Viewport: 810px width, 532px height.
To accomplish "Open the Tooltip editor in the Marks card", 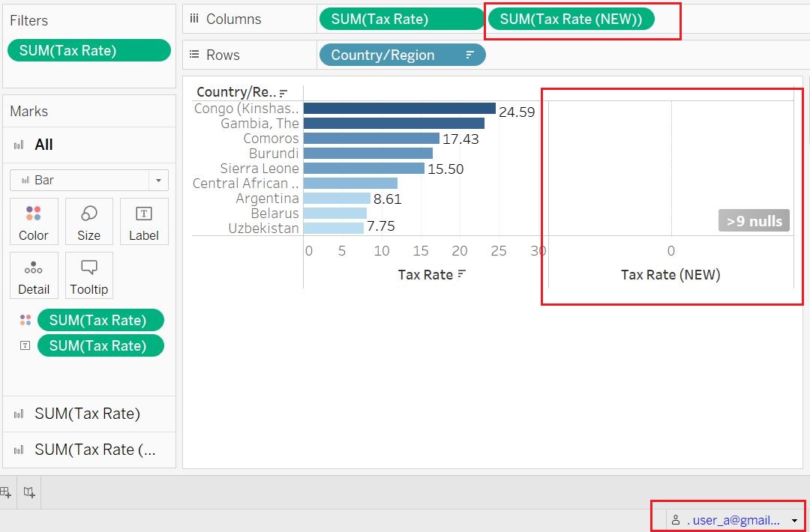I will tap(88, 275).
